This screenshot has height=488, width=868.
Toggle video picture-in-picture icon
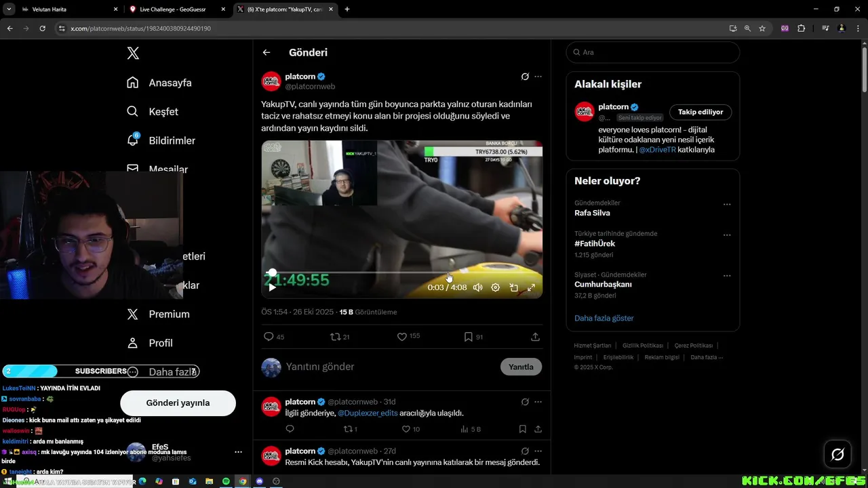click(514, 287)
